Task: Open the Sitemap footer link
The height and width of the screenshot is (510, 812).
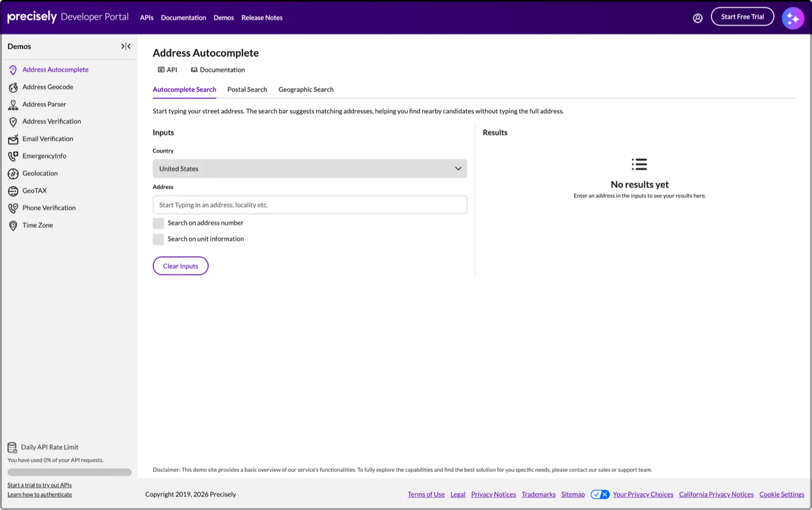Action: click(x=573, y=494)
